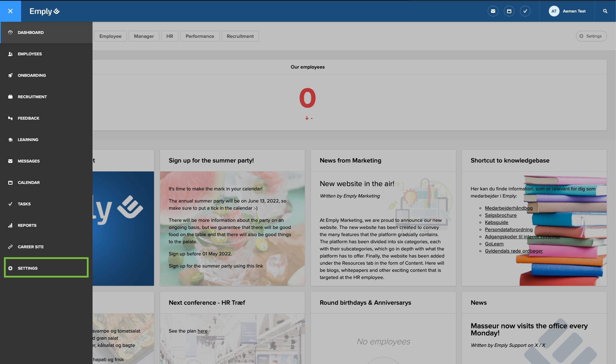Open the Settings menu item in sidebar
Screen dimensions: 616x364
pyautogui.click(x=28, y=268)
